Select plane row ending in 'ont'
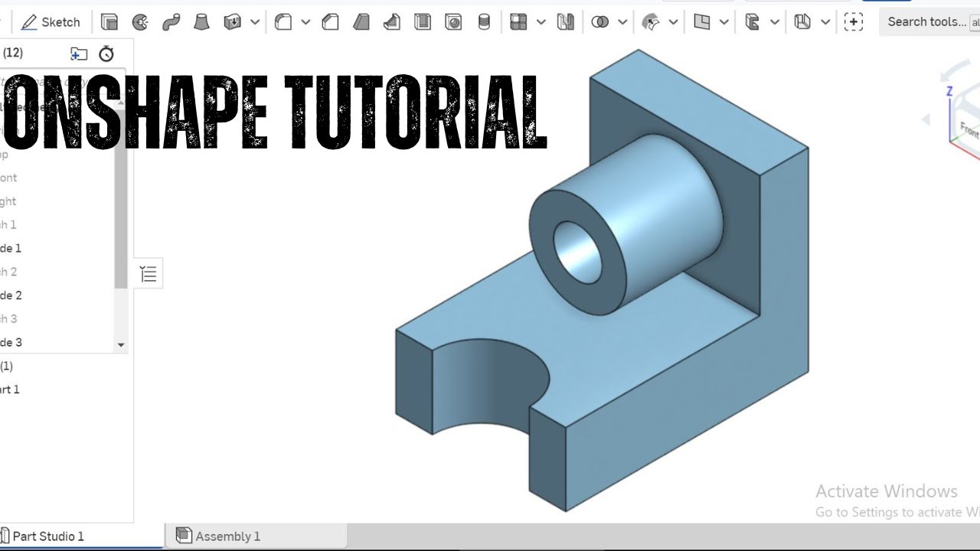This screenshot has width=980, height=551. pos(8,178)
